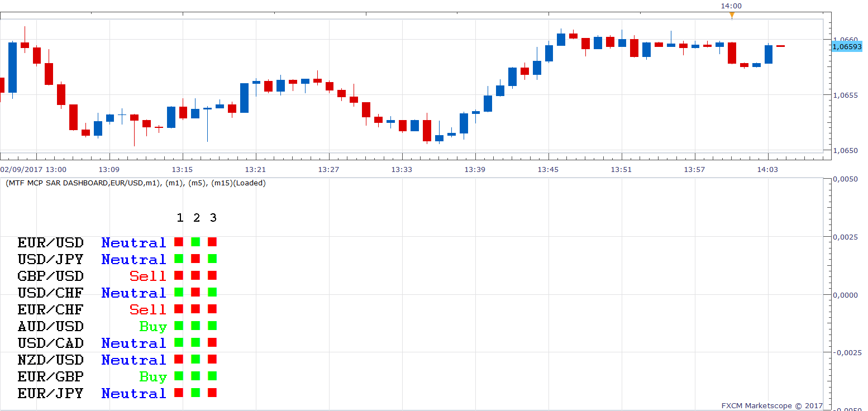Click GBP/USD column 3 red square

(x=212, y=275)
